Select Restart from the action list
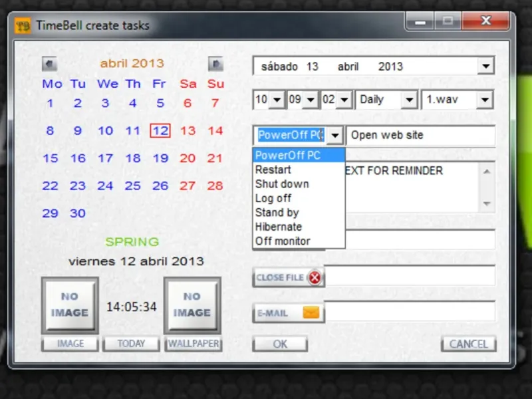 click(299, 170)
